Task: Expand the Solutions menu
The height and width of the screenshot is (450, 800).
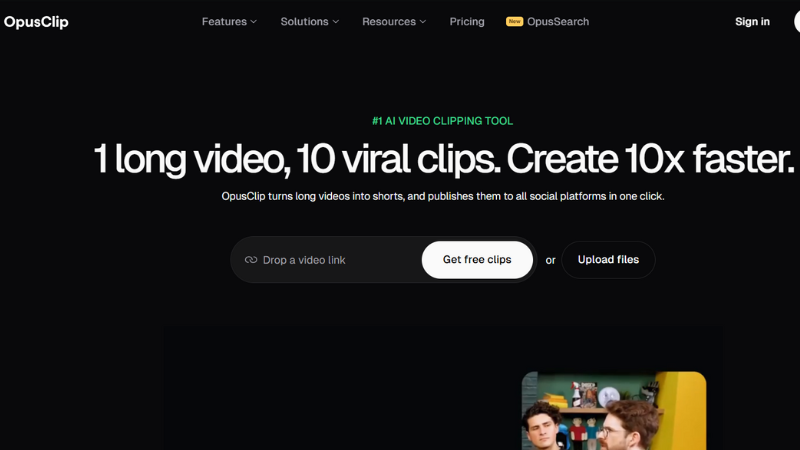Action: 309,21
